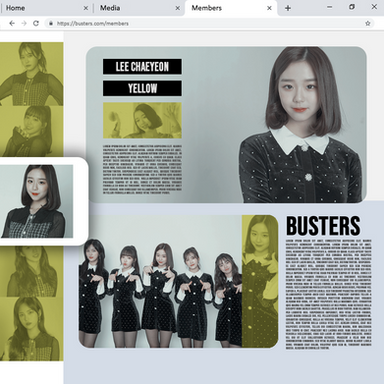Close the Media tab
384x384 pixels.
click(x=178, y=8)
